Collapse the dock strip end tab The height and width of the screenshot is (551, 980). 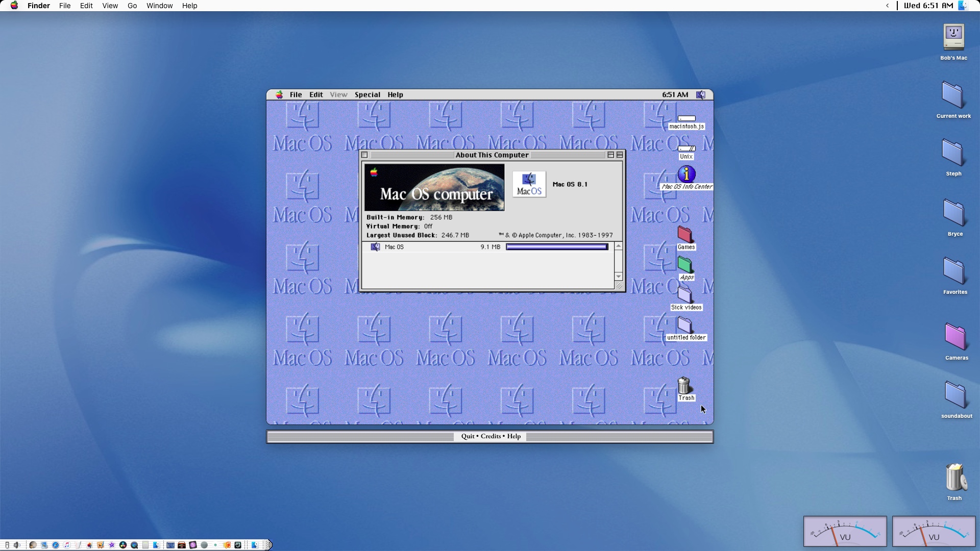[268, 545]
